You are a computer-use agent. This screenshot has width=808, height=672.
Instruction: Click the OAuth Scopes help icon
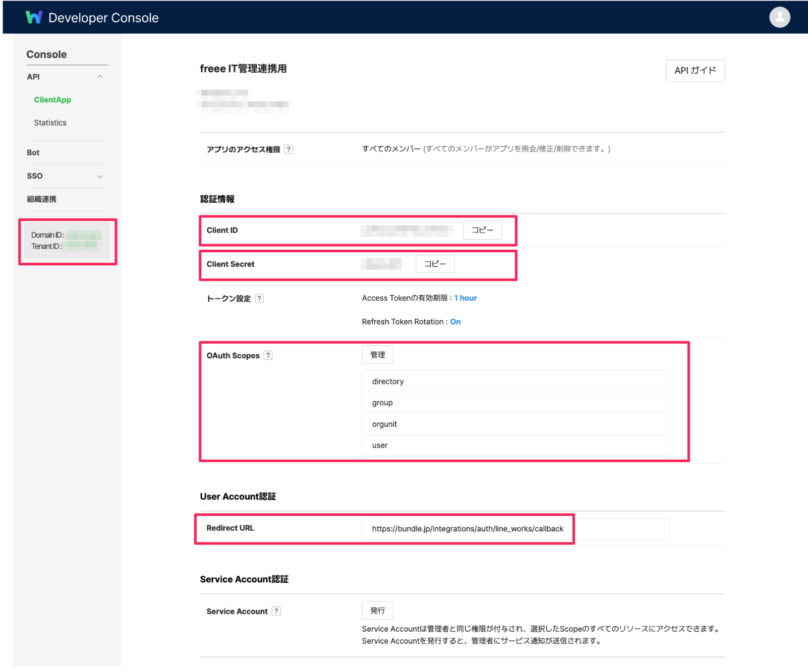268,355
